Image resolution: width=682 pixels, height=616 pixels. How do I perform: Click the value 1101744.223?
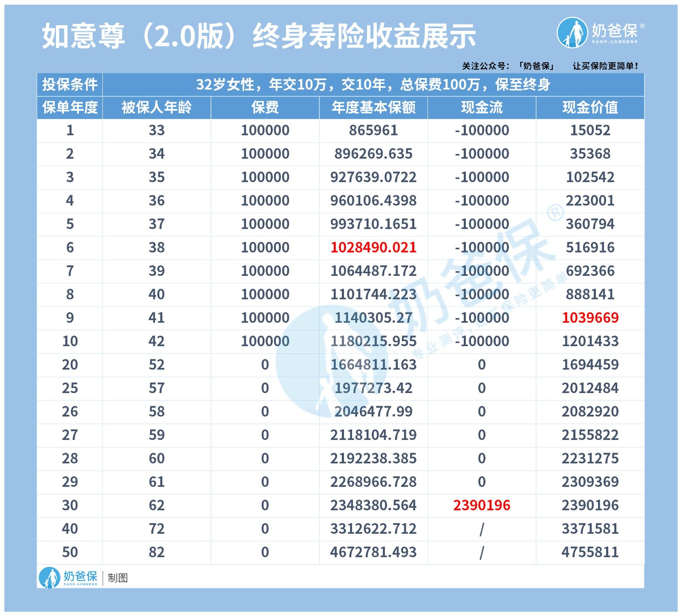point(373,295)
